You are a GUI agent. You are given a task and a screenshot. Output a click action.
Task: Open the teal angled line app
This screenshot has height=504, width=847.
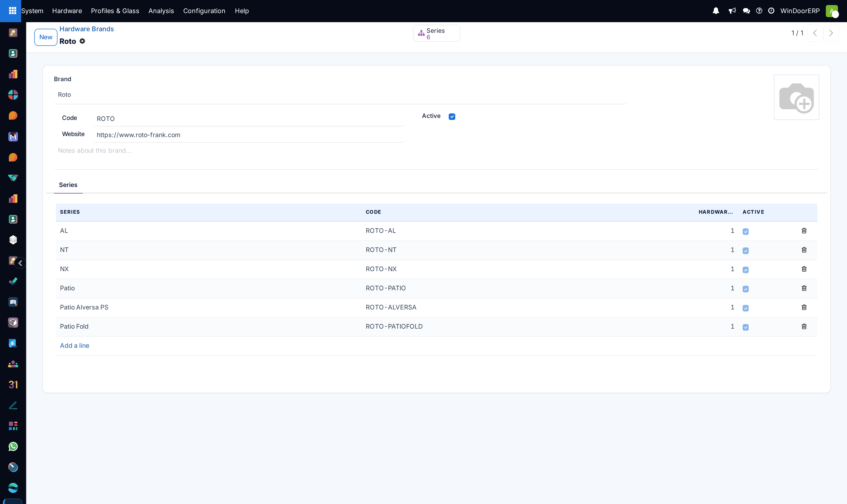(13, 405)
